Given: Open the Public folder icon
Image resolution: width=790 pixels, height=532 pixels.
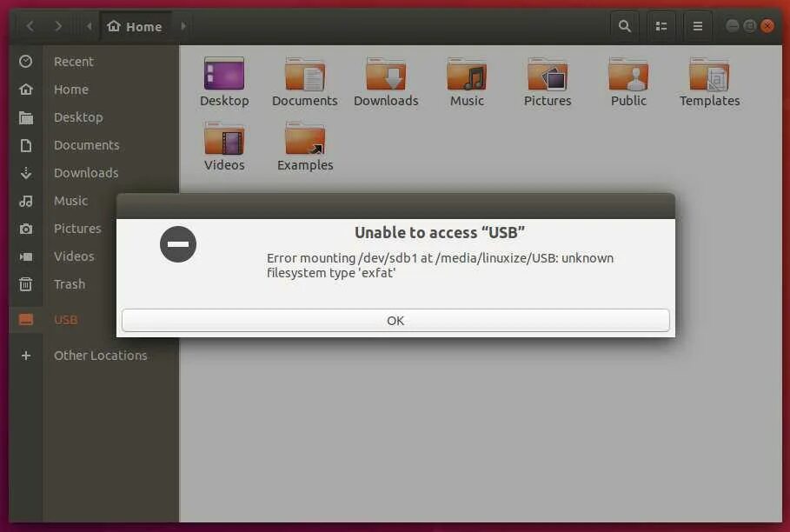Looking at the screenshot, I should click(x=628, y=74).
